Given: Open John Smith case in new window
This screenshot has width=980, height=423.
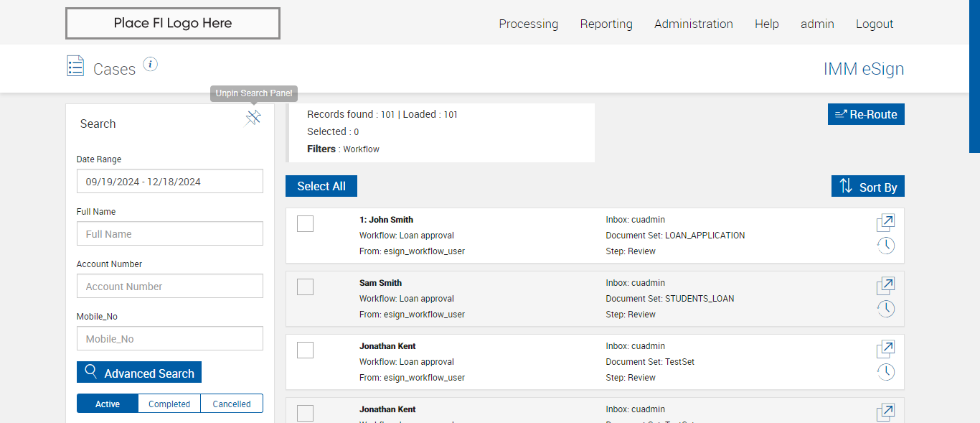Looking at the screenshot, I should [885, 223].
